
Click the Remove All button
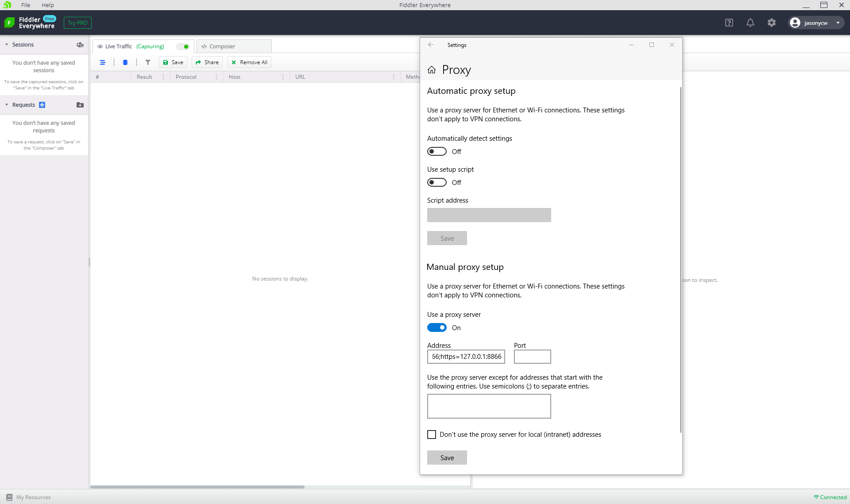coord(249,62)
